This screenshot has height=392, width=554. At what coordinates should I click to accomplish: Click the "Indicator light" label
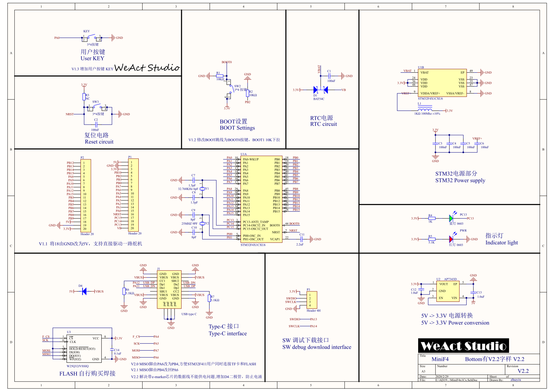click(x=501, y=243)
